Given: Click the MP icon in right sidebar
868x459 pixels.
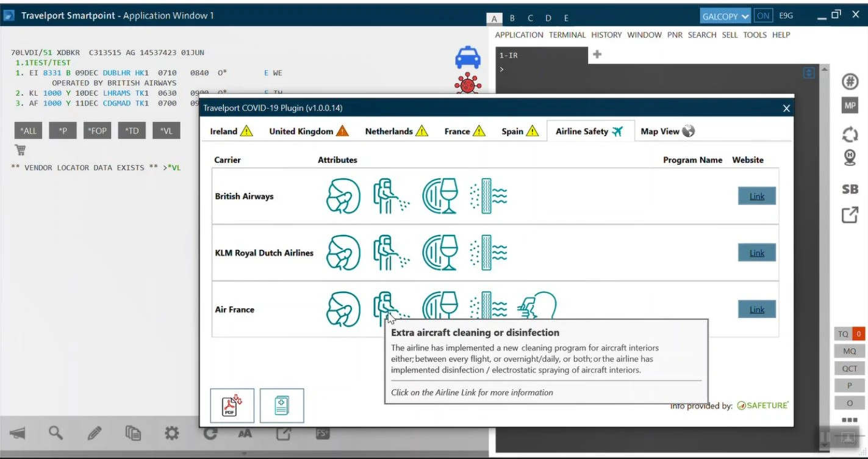Looking at the screenshot, I should [x=850, y=105].
